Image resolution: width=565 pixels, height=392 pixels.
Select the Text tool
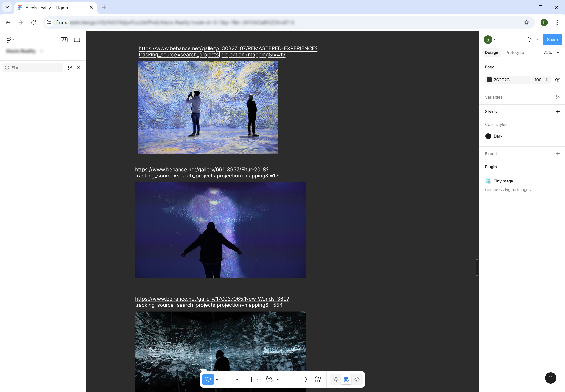pyautogui.click(x=289, y=379)
